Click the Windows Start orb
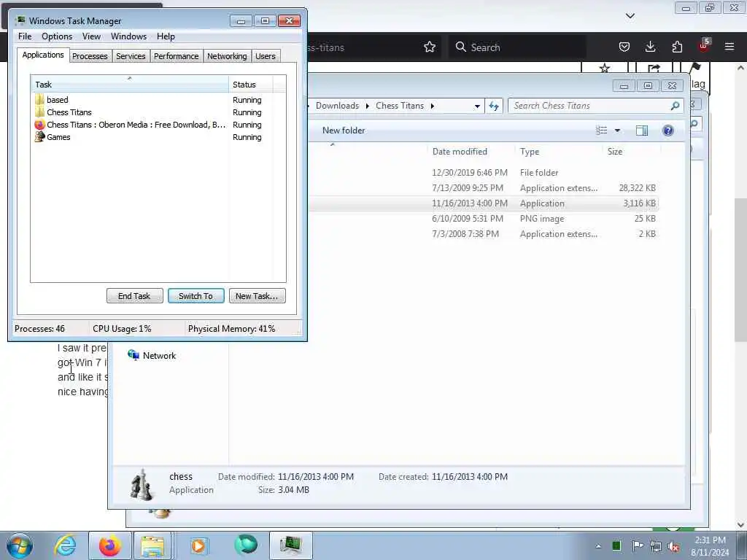 20,545
